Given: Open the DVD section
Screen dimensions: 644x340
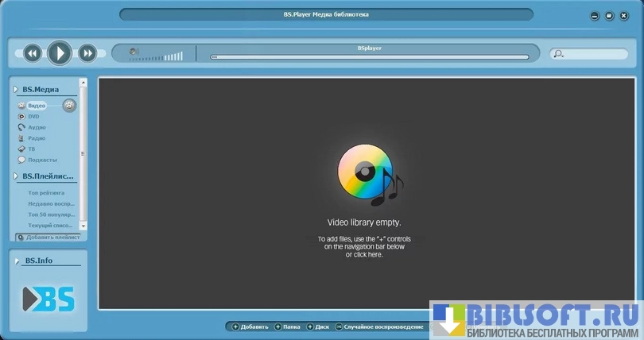Looking at the screenshot, I should 33,117.
